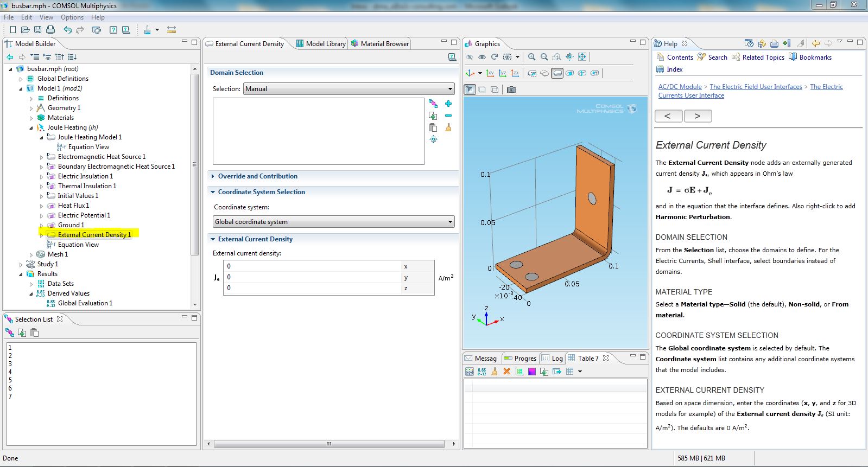This screenshot has width=868, height=467.
Task: Open Global coordinate system dropdown
Action: 334,222
